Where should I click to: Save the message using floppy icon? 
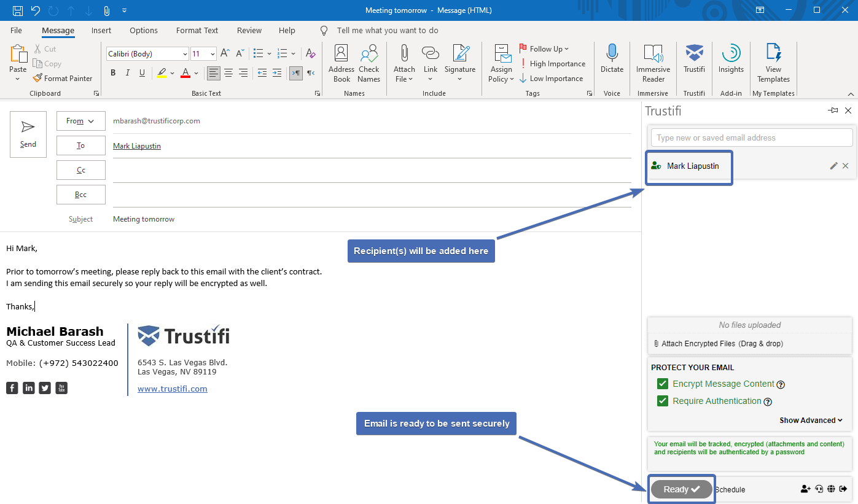[18, 10]
